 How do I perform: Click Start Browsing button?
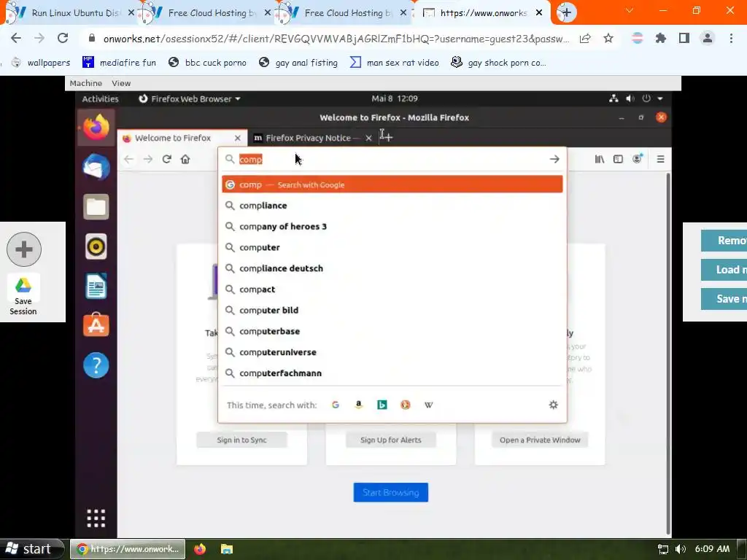(x=391, y=492)
